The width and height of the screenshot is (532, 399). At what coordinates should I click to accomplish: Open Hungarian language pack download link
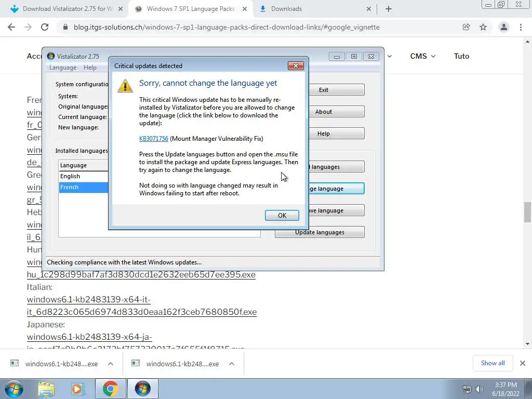click(x=141, y=274)
